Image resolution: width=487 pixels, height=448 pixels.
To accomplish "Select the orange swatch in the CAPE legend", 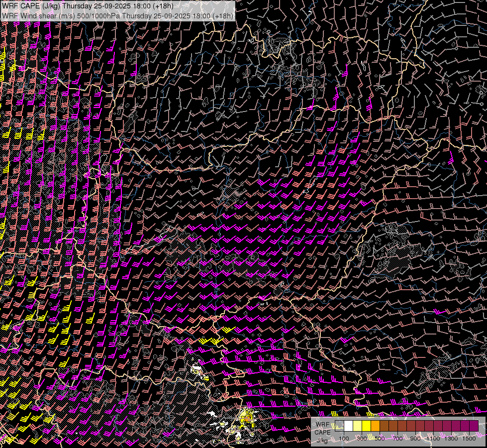I will pos(376,426).
